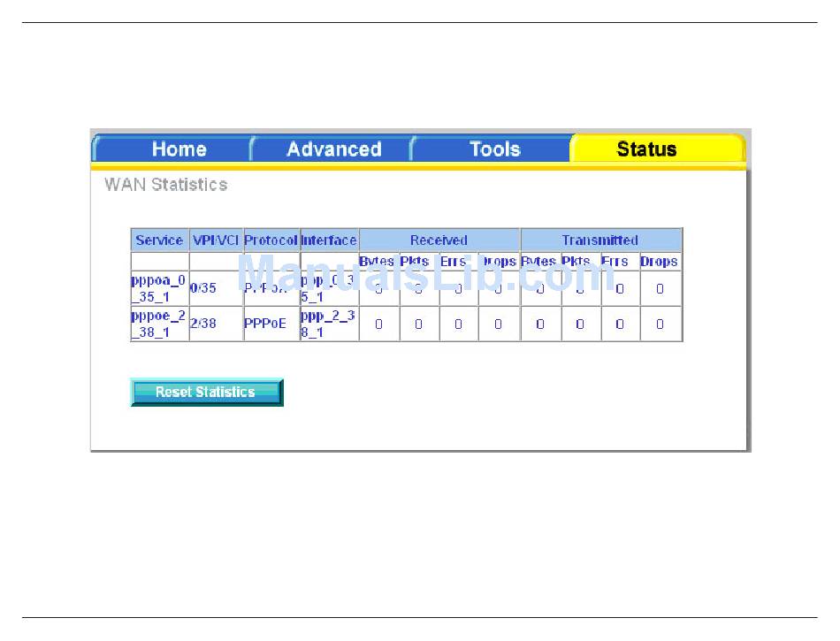840x641 pixels.
Task: Click the Received group header
Action: 439,240
